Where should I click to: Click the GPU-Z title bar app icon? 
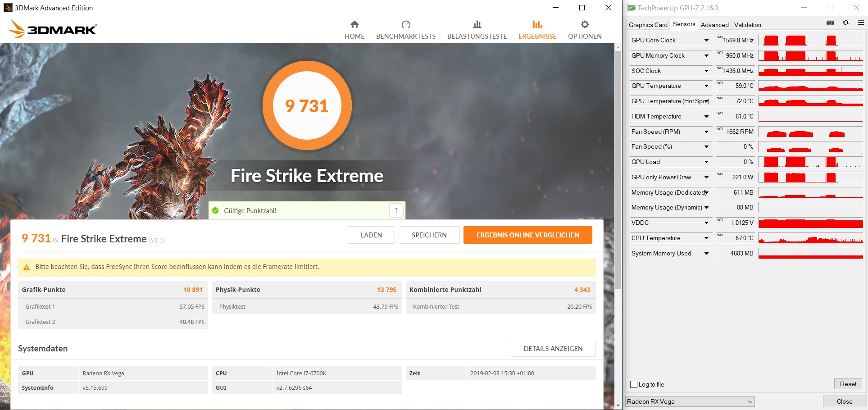(631, 8)
